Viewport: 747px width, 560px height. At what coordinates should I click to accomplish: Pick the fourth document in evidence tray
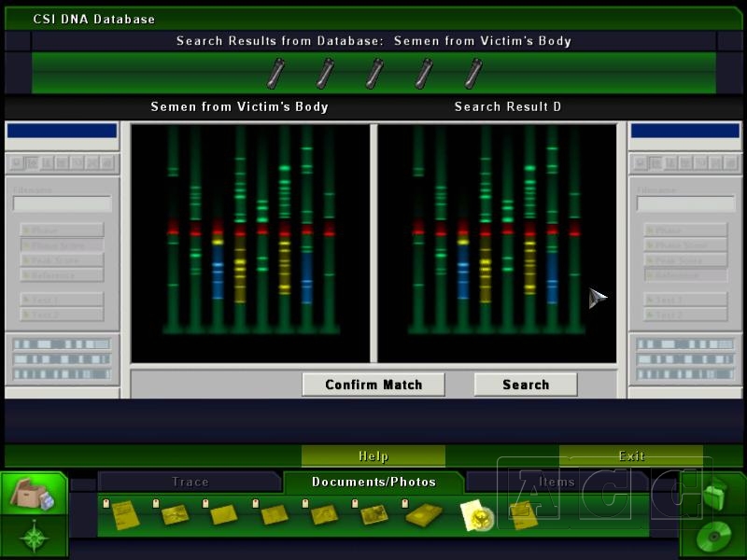[x=275, y=515]
